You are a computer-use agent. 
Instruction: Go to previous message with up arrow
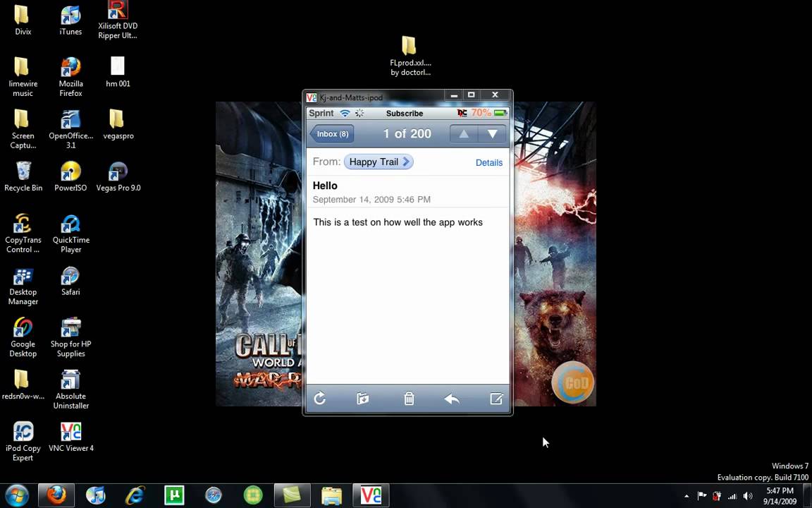coord(464,134)
